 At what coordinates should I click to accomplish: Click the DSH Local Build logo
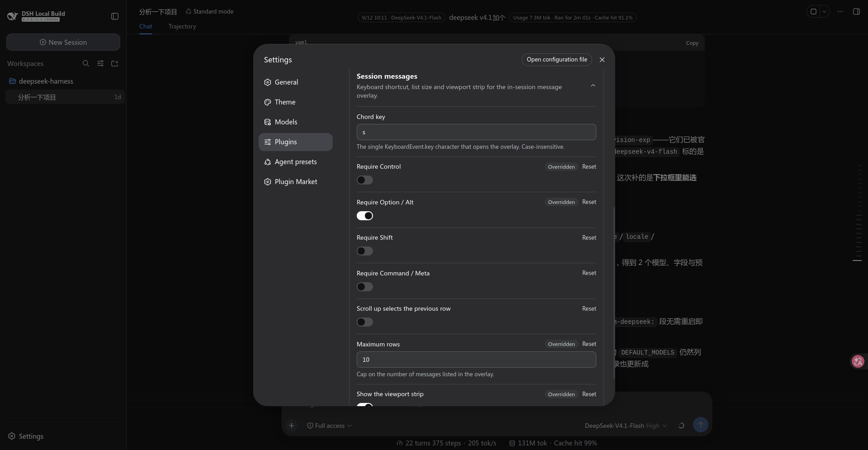click(13, 16)
